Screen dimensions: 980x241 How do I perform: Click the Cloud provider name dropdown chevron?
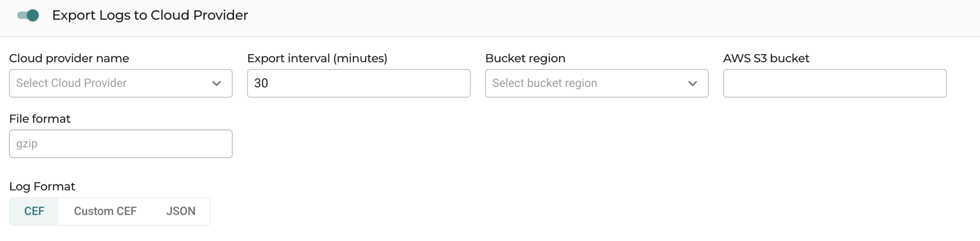tap(217, 83)
